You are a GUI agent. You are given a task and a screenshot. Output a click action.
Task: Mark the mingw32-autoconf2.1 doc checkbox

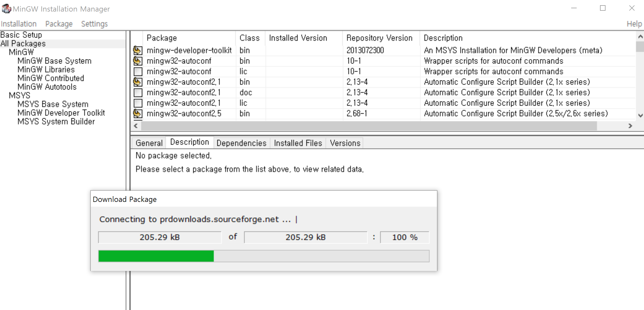tap(138, 92)
